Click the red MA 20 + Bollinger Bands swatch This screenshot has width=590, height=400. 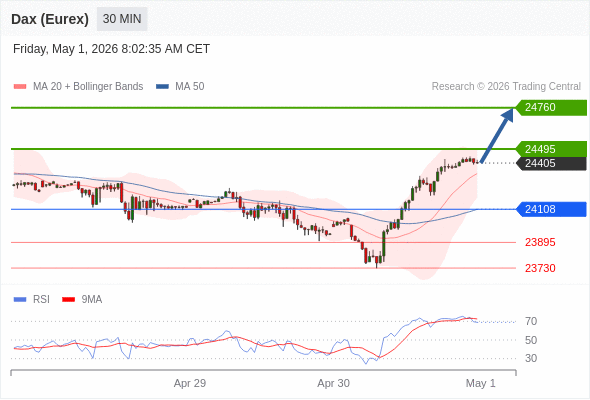click(x=20, y=87)
